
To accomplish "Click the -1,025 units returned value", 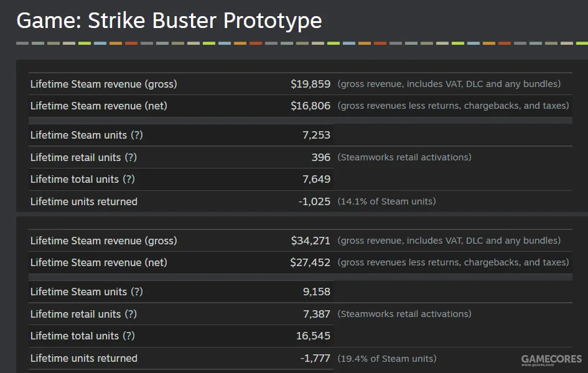I will pos(314,201).
